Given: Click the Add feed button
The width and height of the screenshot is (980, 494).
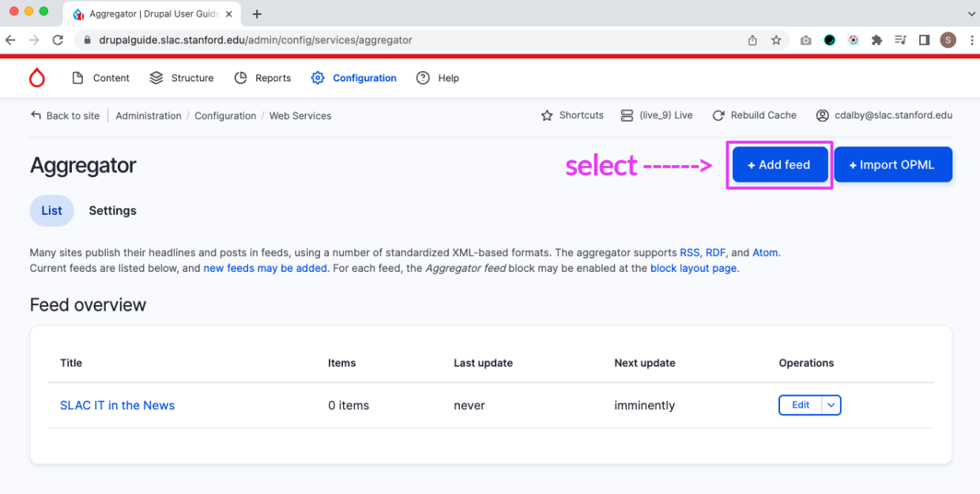Looking at the screenshot, I should pyautogui.click(x=779, y=164).
